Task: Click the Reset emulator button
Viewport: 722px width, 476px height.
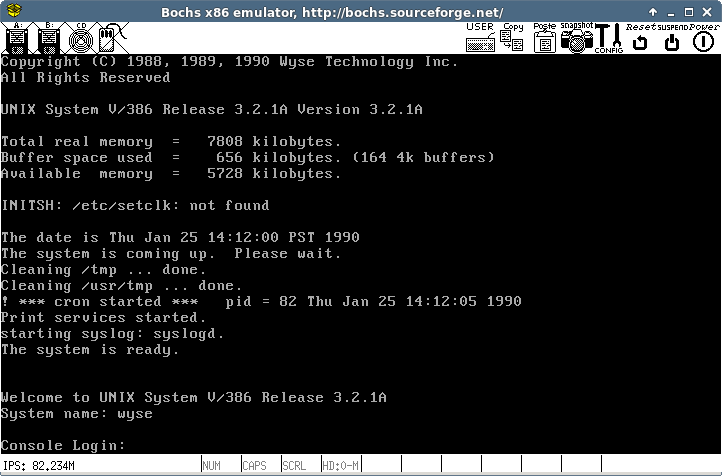Action: tap(640, 37)
